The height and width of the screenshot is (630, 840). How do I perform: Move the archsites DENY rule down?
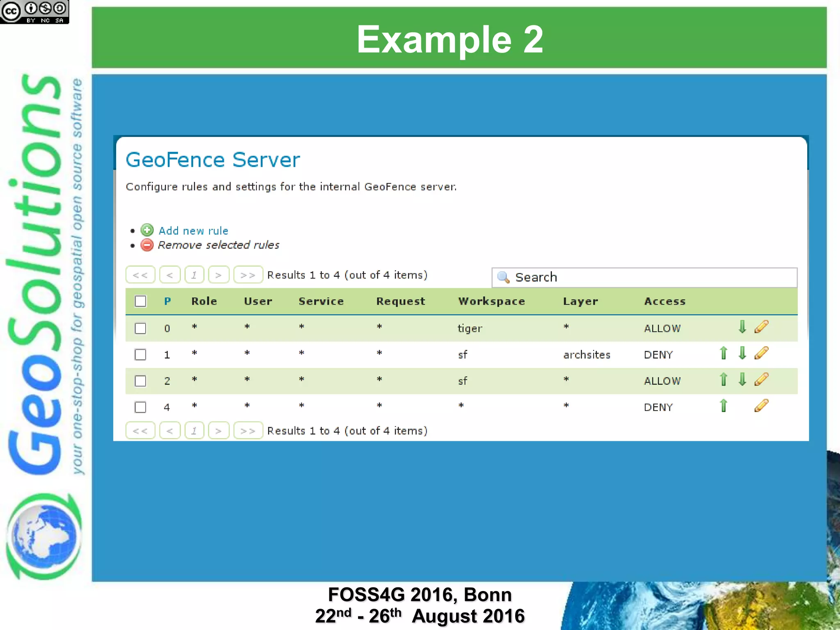[x=742, y=353]
